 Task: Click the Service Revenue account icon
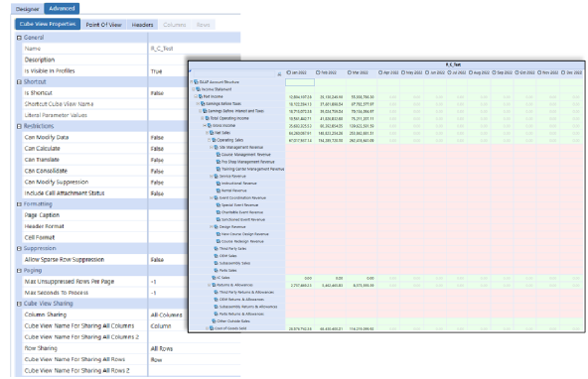217,176
